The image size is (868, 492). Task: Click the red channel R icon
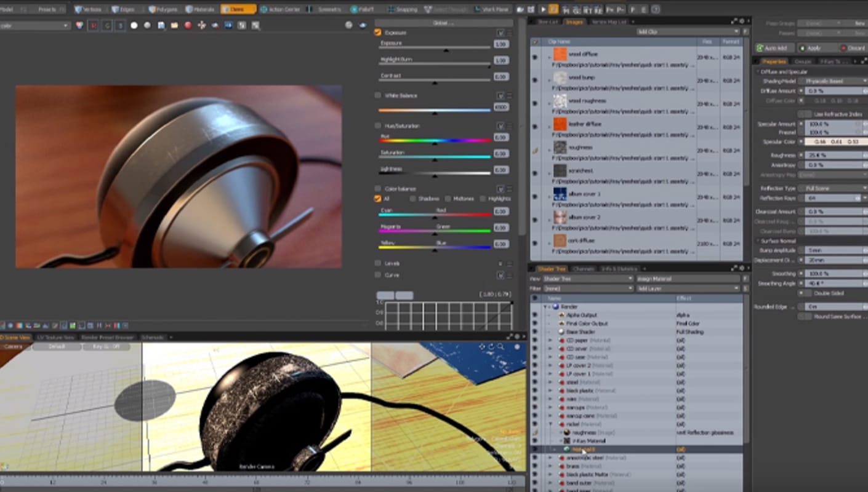point(93,25)
